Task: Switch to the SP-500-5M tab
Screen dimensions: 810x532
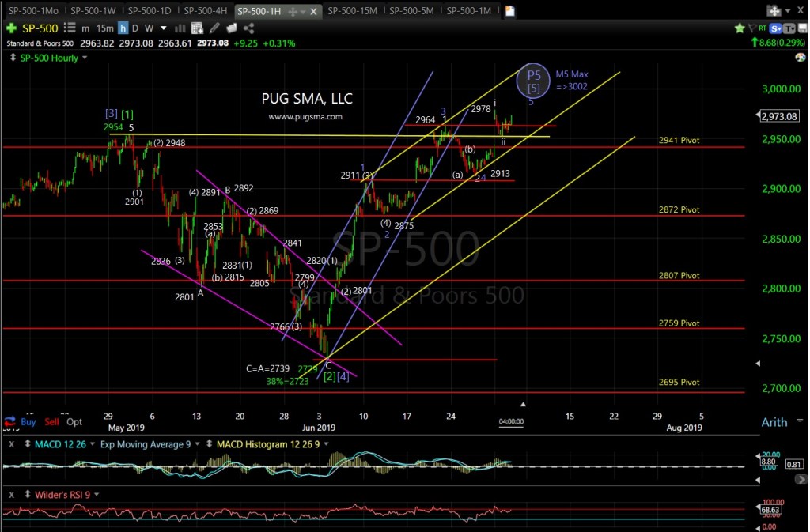Action: pos(411,11)
